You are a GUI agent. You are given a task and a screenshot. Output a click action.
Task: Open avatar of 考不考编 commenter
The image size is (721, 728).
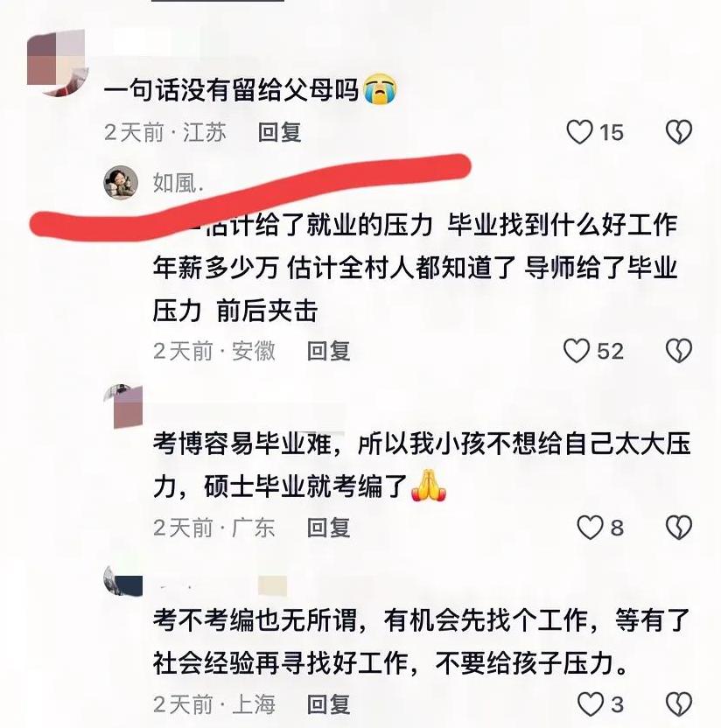123,581
